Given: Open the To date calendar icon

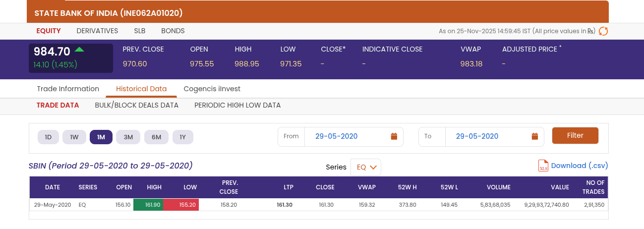Looking at the screenshot, I should tap(535, 136).
